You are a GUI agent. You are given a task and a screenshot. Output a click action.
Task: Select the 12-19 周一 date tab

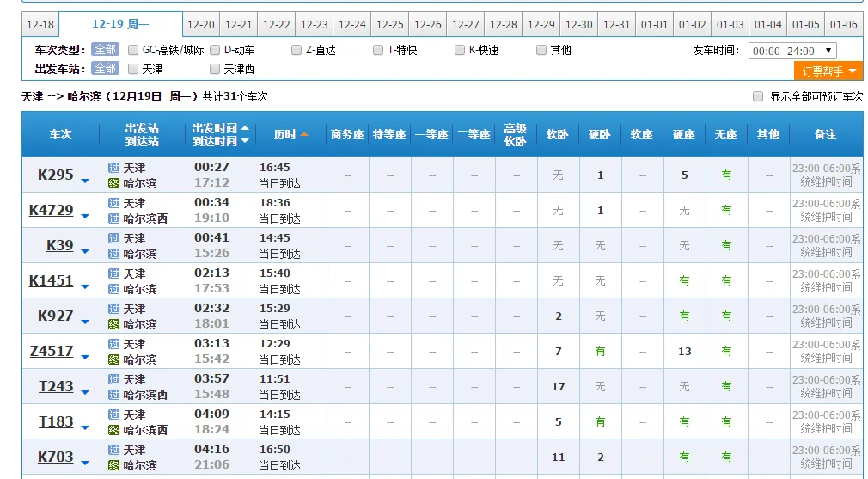pos(120,24)
